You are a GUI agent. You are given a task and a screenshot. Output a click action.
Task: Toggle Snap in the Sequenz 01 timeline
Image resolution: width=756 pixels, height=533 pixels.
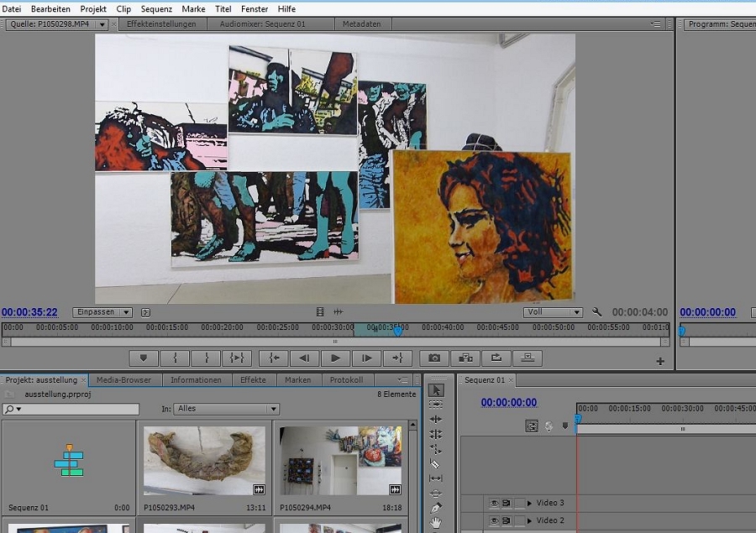532,426
